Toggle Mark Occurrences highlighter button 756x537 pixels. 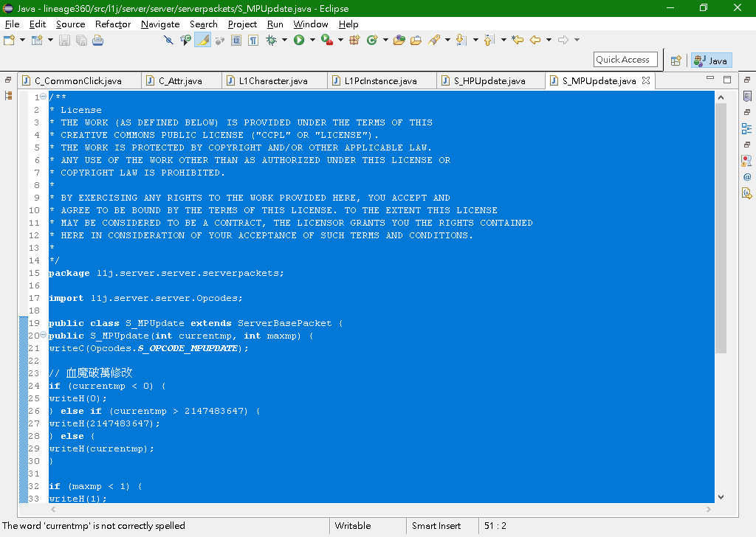202,41
